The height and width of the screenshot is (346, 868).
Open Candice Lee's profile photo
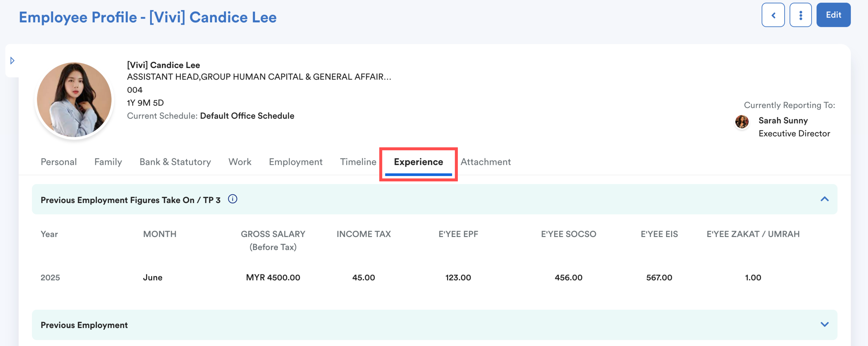(x=74, y=100)
